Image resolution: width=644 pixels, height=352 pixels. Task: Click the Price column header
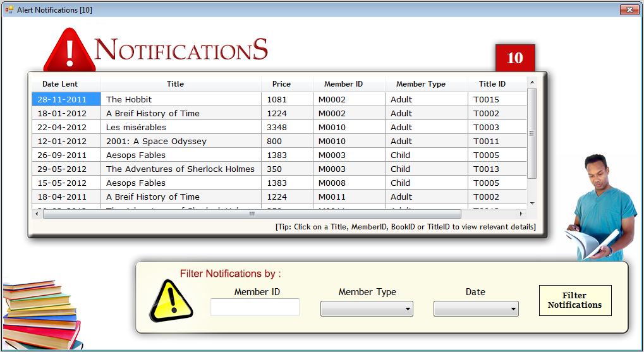pos(281,84)
